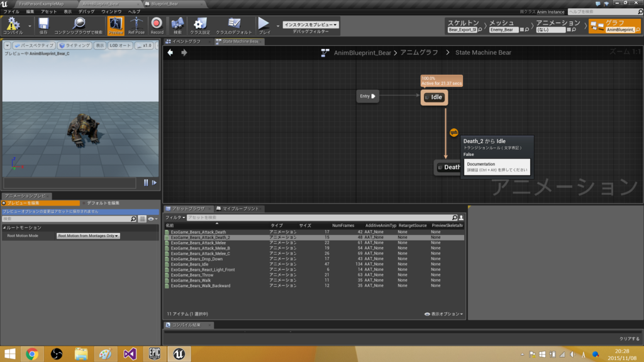Open playback speed x1.0 dropdown
The height and width of the screenshot is (362, 644).
(144, 45)
